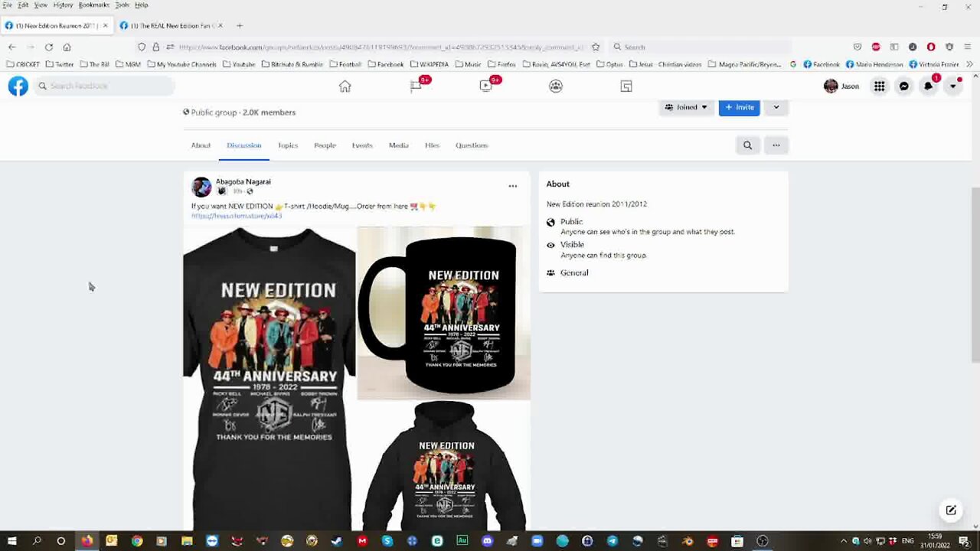Image resolution: width=980 pixels, height=551 pixels.
Task: Show more bookmarks overflow chevron
Action: [x=970, y=64]
